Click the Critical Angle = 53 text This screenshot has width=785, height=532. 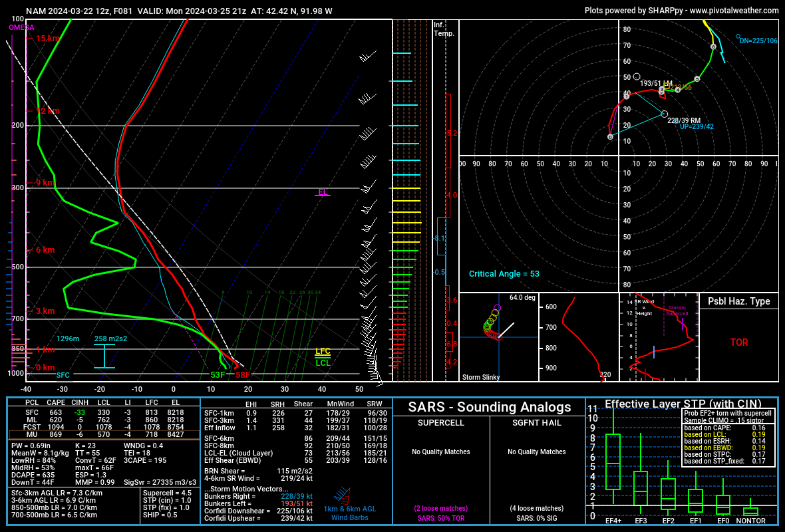pyautogui.click(x=504, y=274)
